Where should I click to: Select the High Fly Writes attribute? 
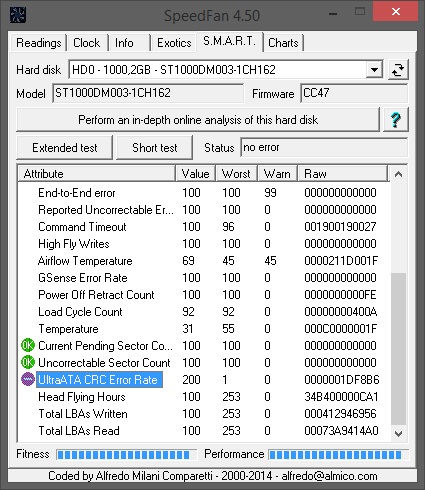pyautogui.click(x=74, y=244)
